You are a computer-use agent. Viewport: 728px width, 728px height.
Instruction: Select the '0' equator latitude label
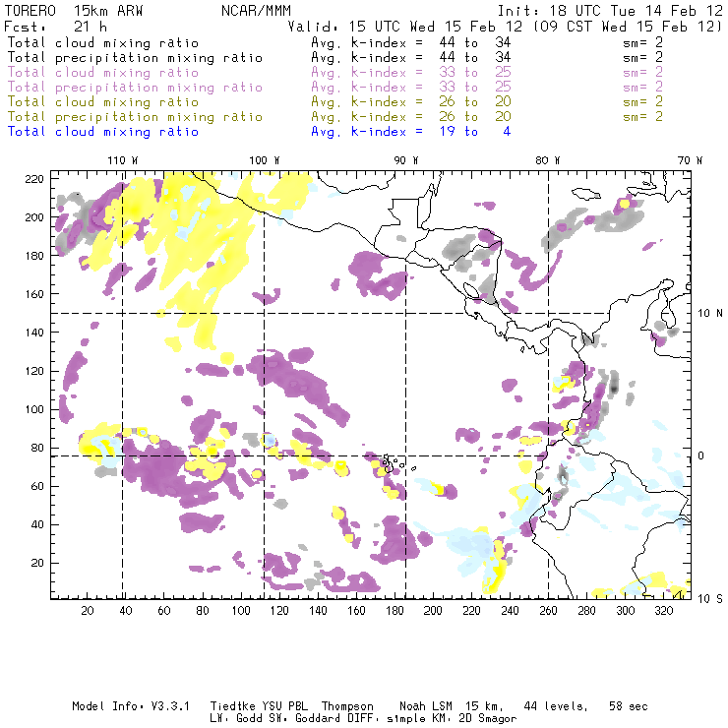701,455
